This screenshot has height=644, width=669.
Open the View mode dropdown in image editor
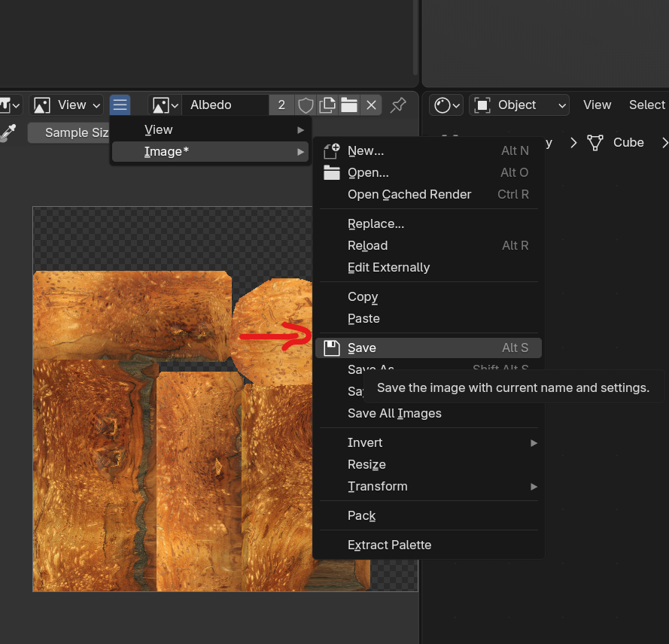pos(66,105)
